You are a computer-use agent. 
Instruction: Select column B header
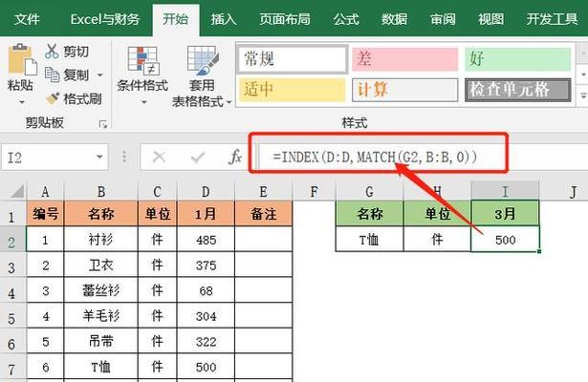click(101, 192)
